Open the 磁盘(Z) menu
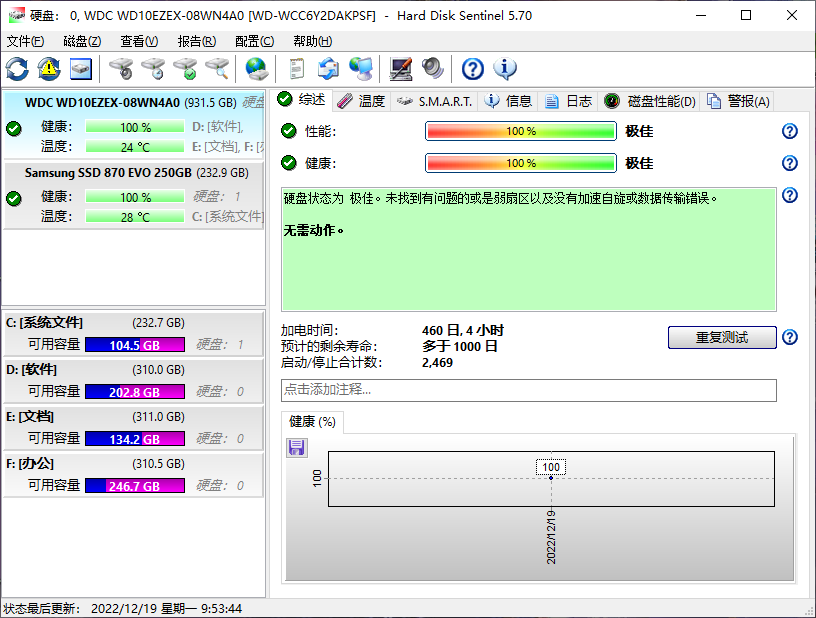The image size is (816, 618). 82,41
